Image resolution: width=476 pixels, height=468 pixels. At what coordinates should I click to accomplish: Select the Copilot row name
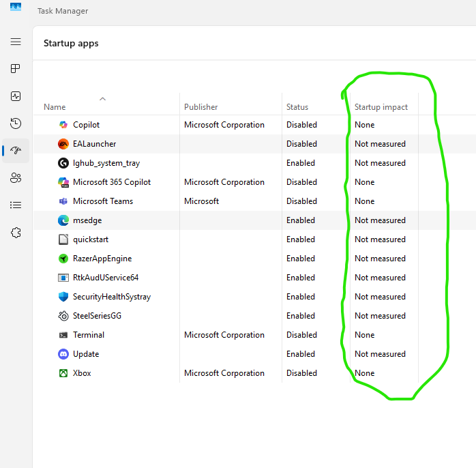point(86,125)
